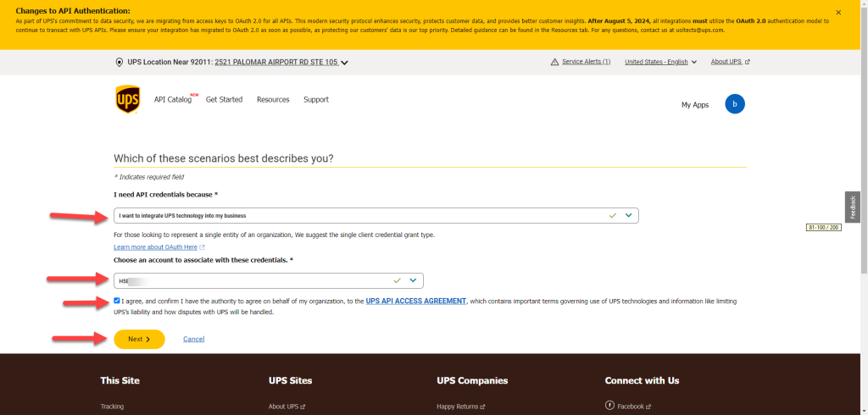Viewport: 868px width, 415px height.
Task: Click the Facebook icon in footer
Action: (x=610, y=406)
